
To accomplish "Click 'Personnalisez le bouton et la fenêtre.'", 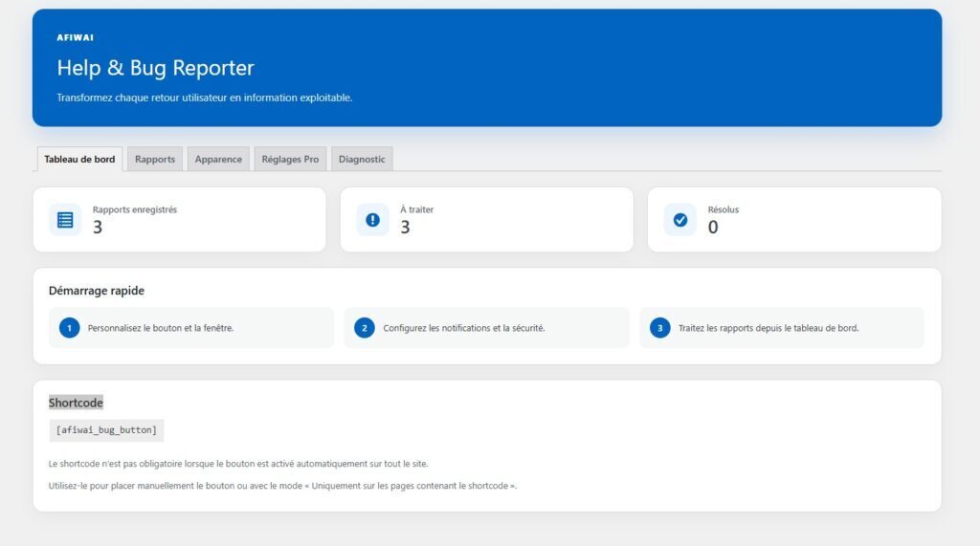I will tap(161, 328).
